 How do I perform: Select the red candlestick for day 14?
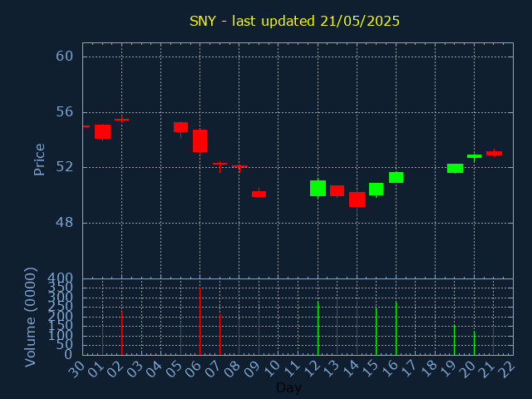pyautogui.click(x=357, y=199)
